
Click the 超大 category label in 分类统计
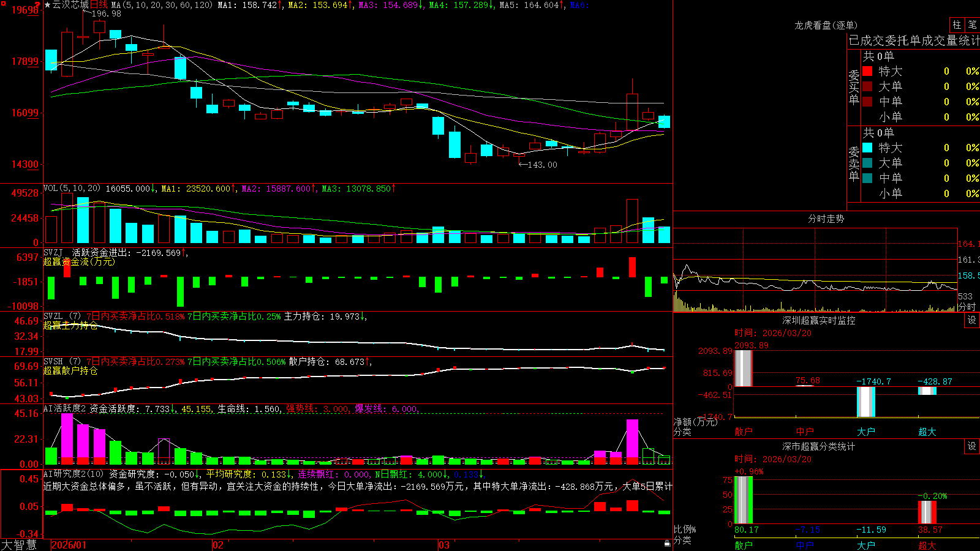coord(927,545)
